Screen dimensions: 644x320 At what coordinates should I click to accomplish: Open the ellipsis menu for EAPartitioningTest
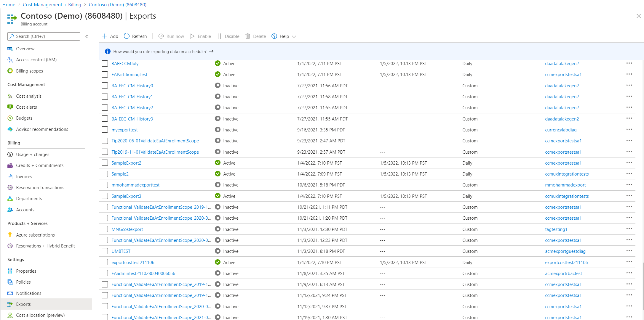point(629,74)
